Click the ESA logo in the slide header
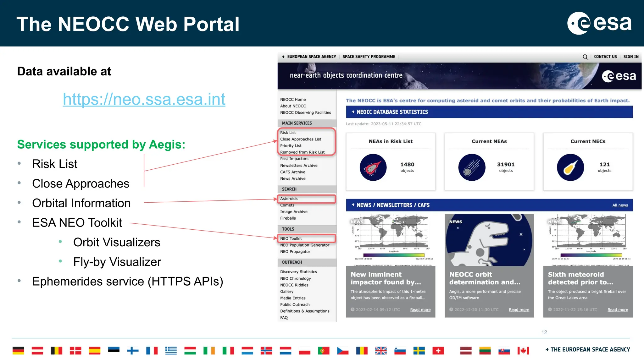Screen dimensions: 644x361 [599, 23]
